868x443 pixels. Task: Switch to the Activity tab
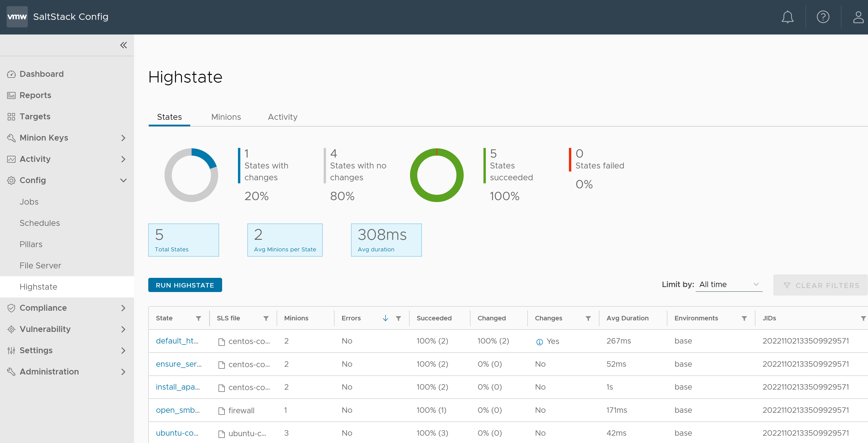(283, 117)
